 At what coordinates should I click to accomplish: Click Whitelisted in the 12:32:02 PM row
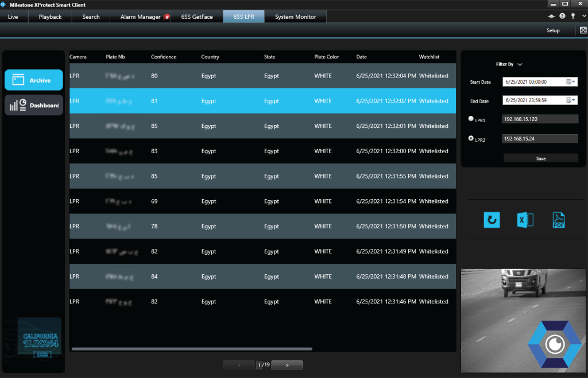coord(434,101)
